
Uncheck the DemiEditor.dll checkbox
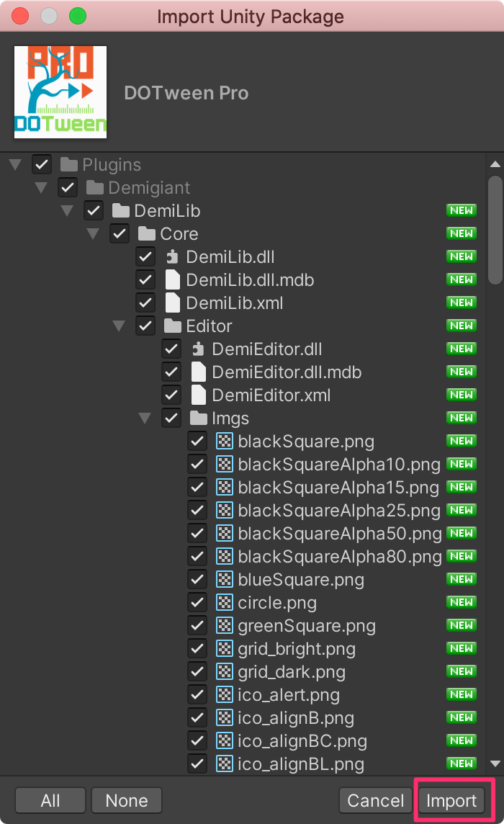[171, 349]
